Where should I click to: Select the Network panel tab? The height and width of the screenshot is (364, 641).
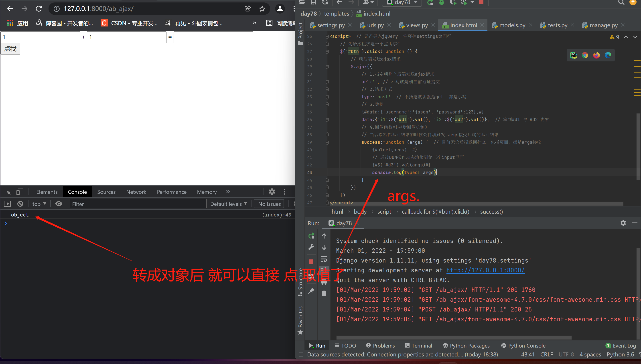point(136,192)
